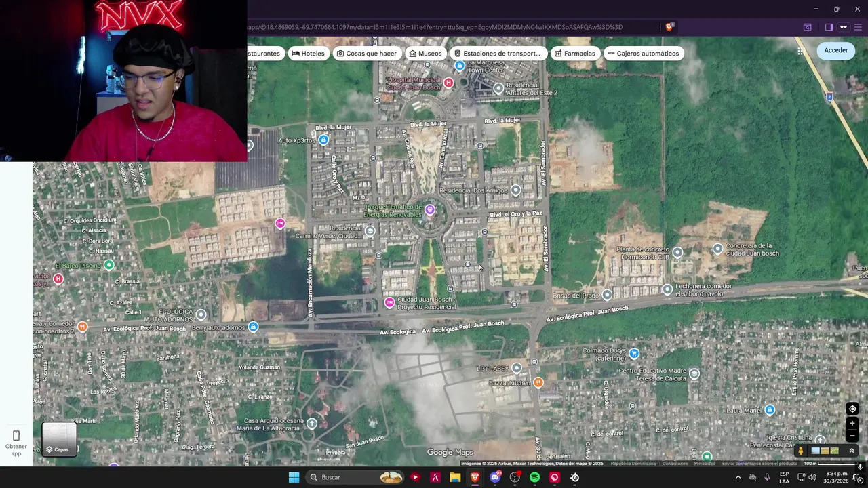Open the Windows Start menu
868x488 pixels.
[294, 477]
